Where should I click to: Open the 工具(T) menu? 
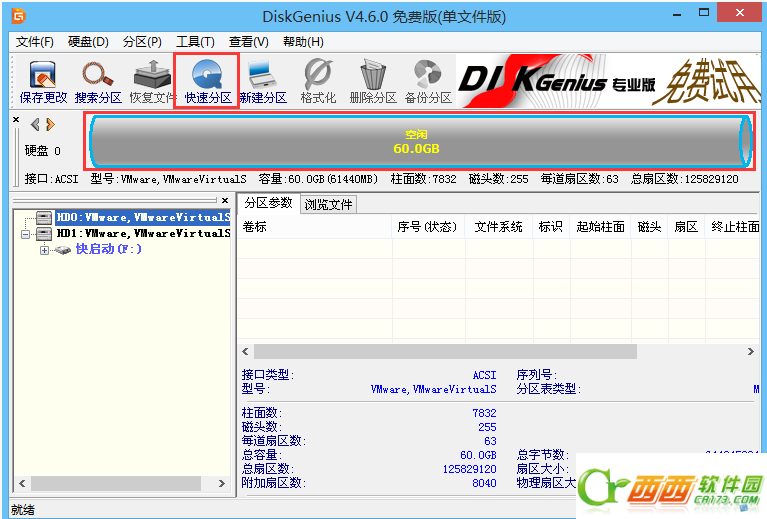(x=195, y=42)
